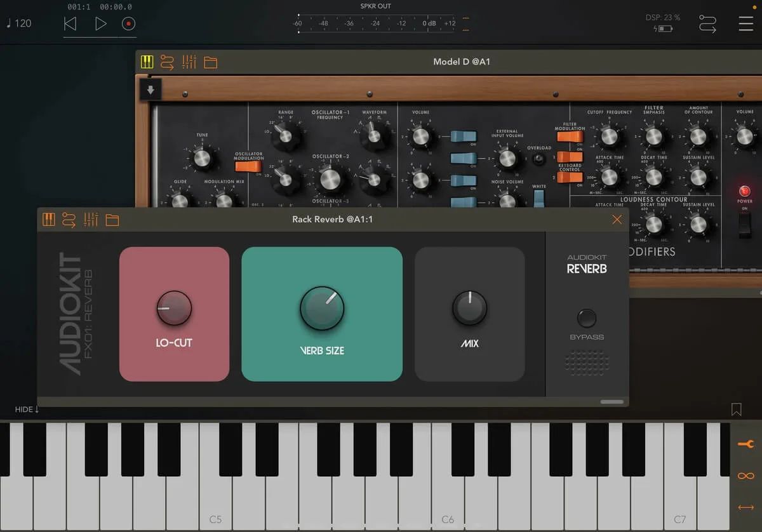Click the filter Attack Time knob

(609, 177)
